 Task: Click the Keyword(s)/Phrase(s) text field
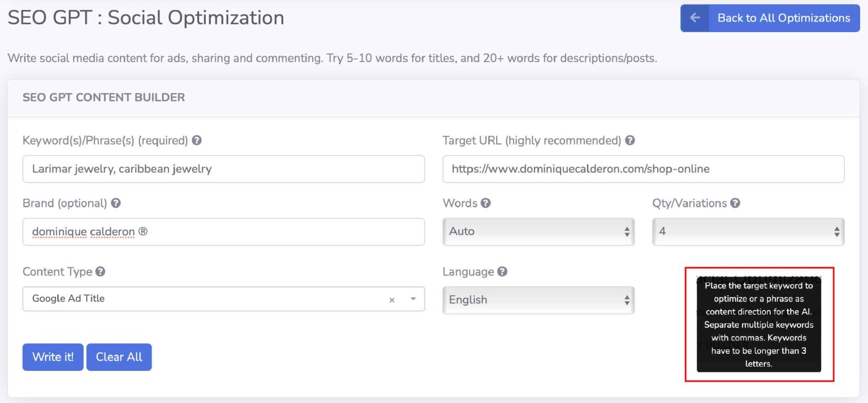click(x=223, y=169)
